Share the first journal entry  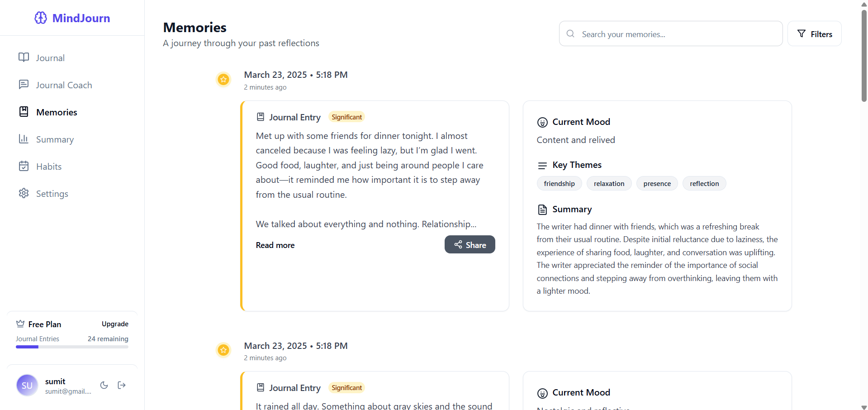tap(470, 244)
